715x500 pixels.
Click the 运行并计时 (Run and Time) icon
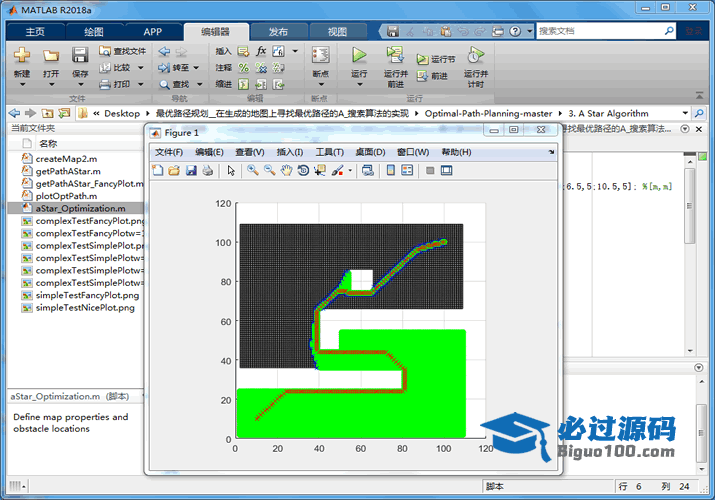(475, 55)
